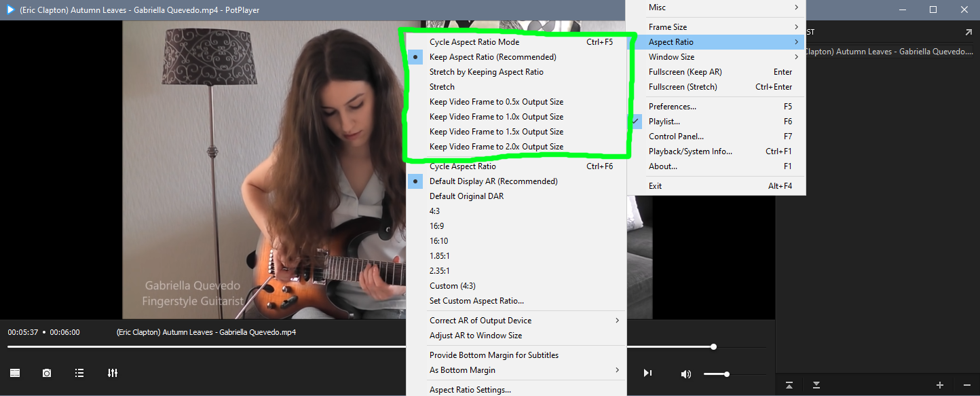Screen dimensions: 980x396
Task: Skip to the next track
Action: [x=647, y=373]
